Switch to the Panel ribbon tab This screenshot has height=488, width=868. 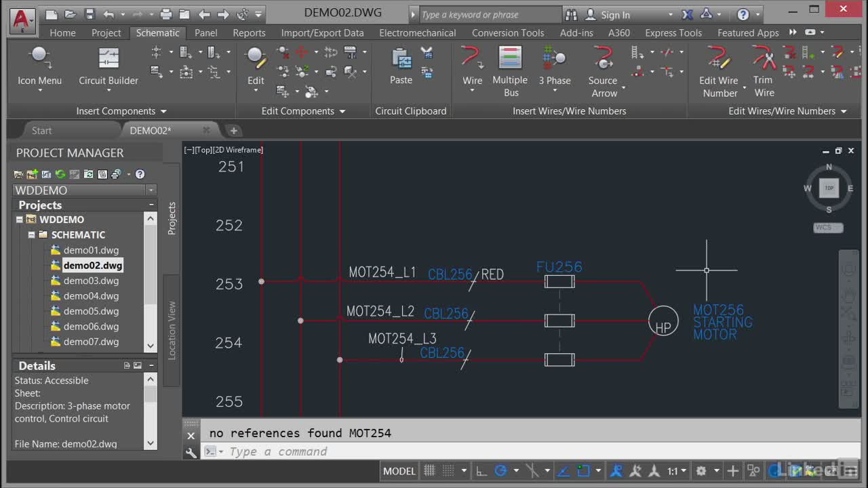[x=206, y=33]
